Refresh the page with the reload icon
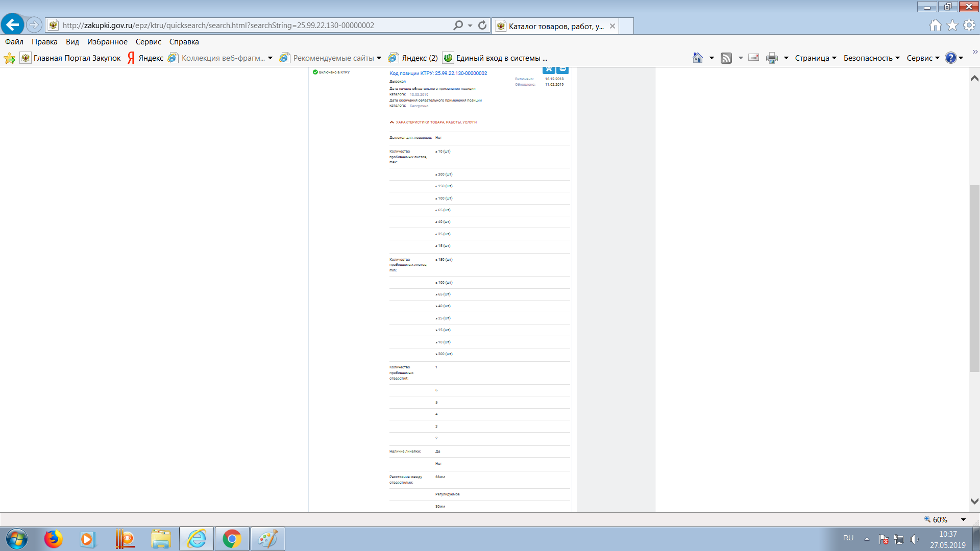 (482, 25)
